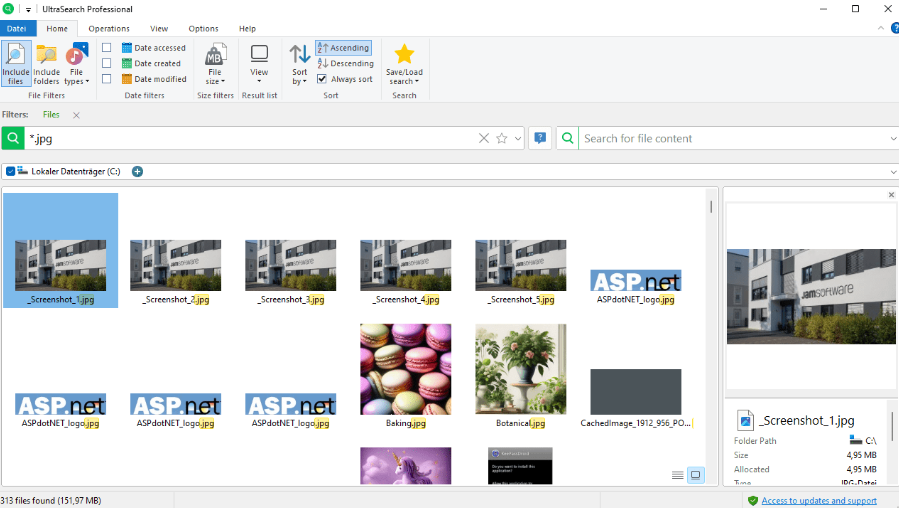
Task: Click the file content search magnifier
Action: tap(567, 138)
